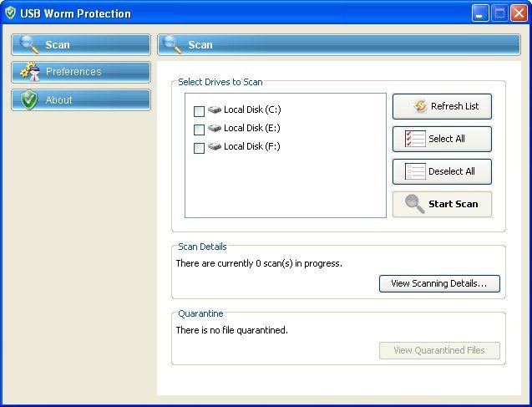Click the shield icon in the title bar

tap(10, 13)
